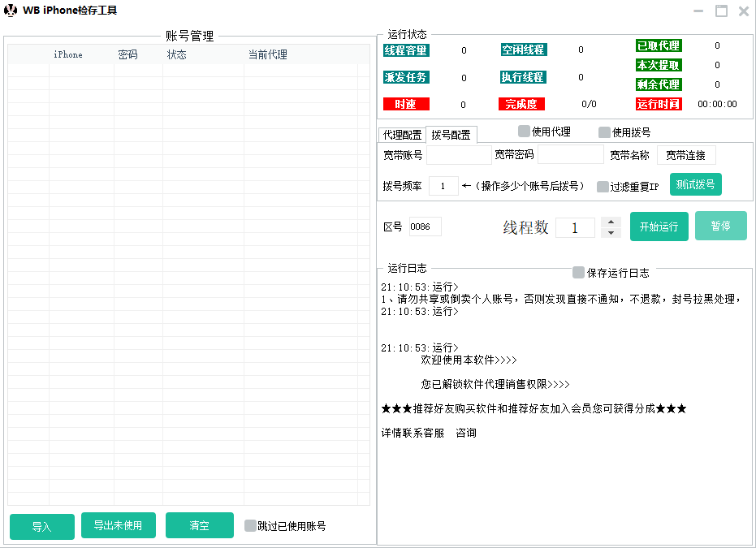
Task: Switch to the 代理配置 tab
Action: [x=402, y=135]
